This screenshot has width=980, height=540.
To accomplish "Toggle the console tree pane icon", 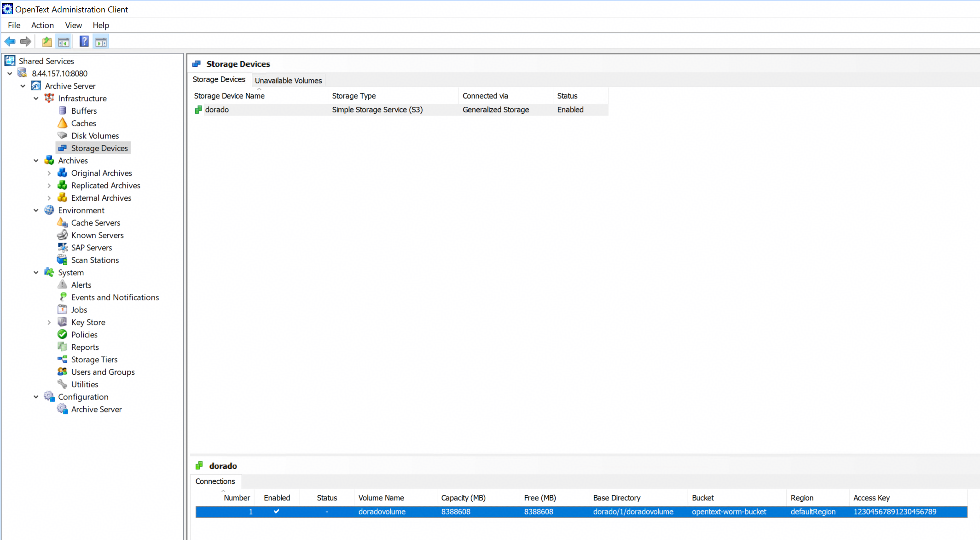I will click(64, 41).
